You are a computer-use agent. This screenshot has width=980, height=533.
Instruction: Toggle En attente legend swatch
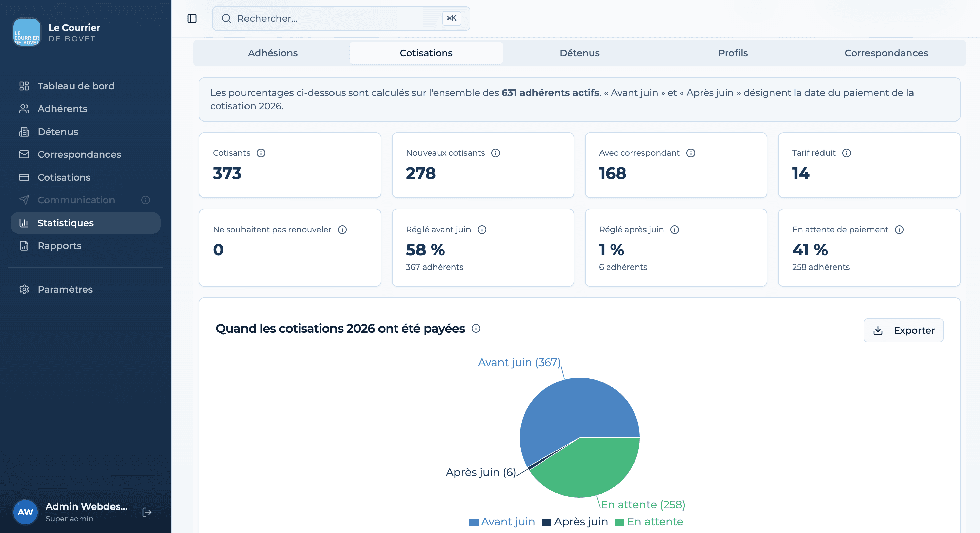coord(619,522)
